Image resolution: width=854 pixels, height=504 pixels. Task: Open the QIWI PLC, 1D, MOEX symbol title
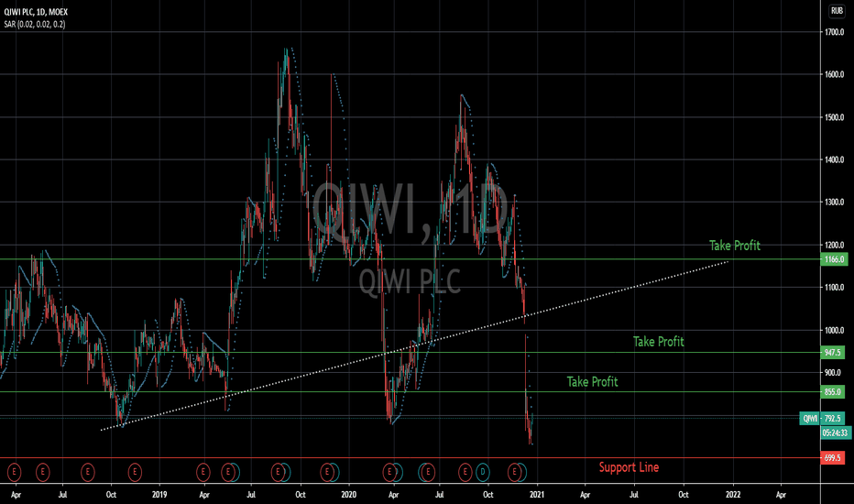pos(36,12)
